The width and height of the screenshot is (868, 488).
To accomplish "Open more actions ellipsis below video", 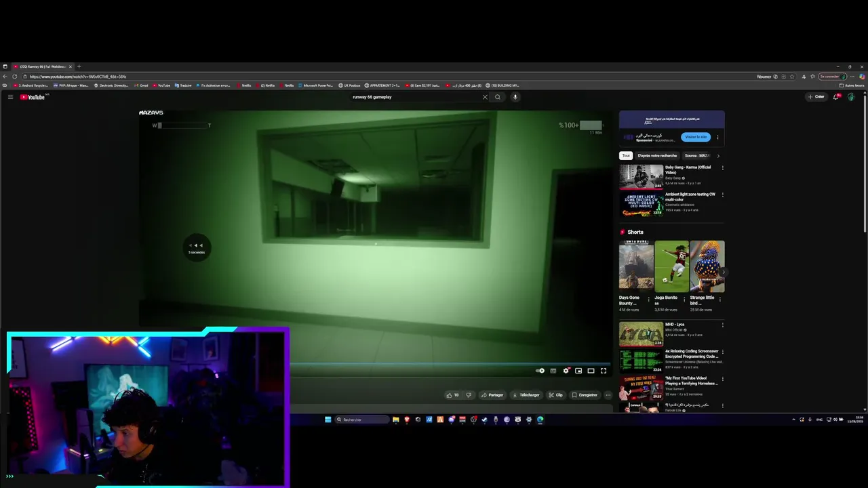I will (608, 395).
